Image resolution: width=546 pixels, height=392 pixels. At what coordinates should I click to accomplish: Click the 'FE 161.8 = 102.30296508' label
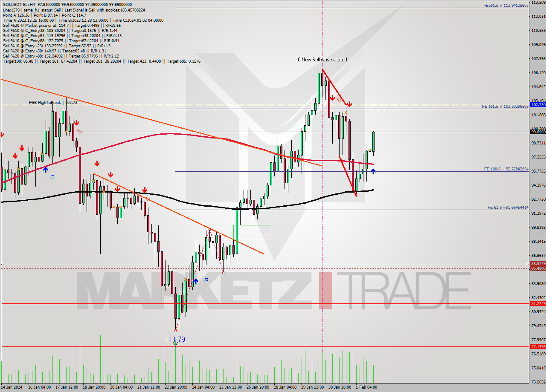[x=505, y=106]
